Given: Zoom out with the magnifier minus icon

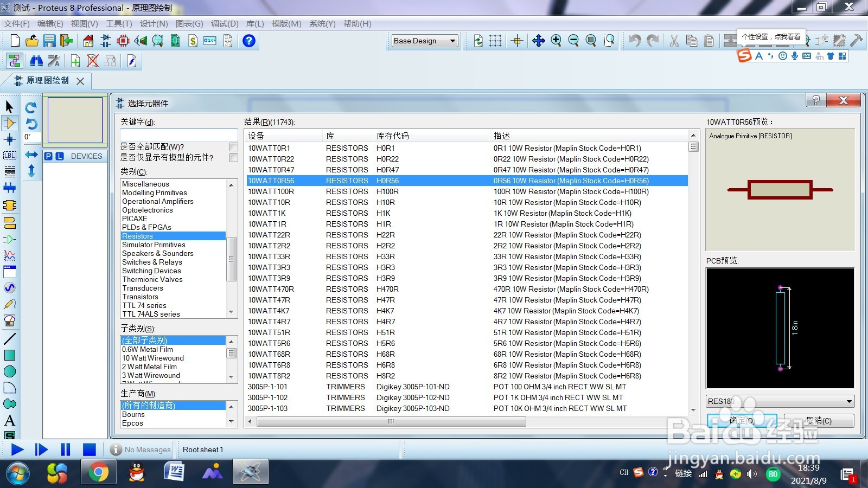Looking at the screenshot, I should pyautogui.click(x=573, y=41).
